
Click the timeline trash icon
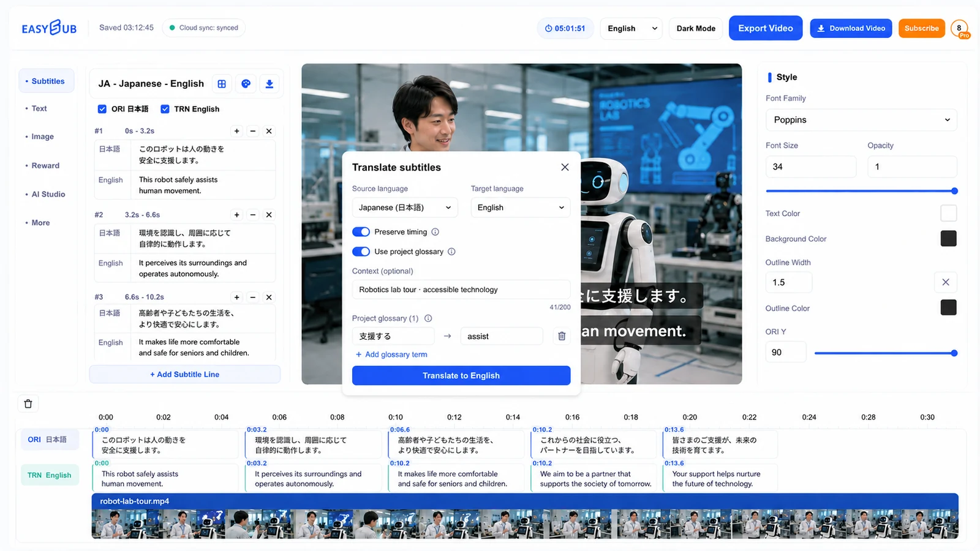(x=28, y=403)
